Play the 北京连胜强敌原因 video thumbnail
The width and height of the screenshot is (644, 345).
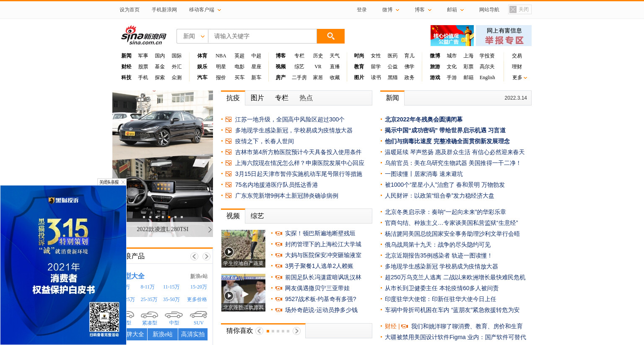click(x=243, y=293)
